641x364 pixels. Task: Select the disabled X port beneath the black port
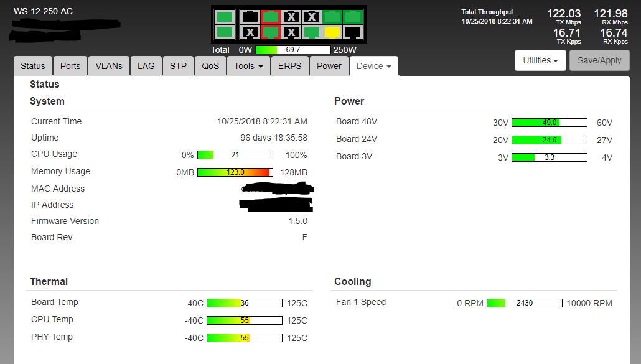tap(250, 32)
